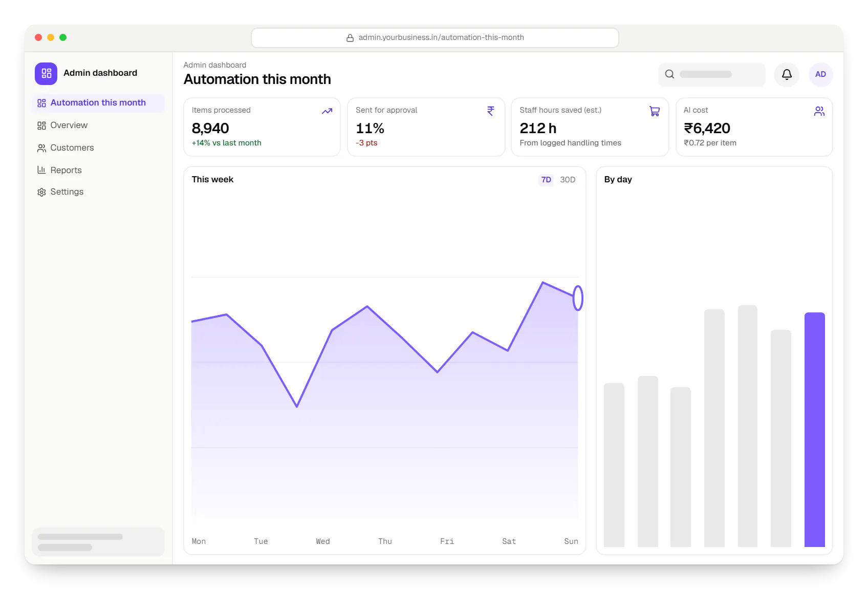Click From logged handling times text
The height and width of the screenshot is (589, 868).
click(571, 143)
